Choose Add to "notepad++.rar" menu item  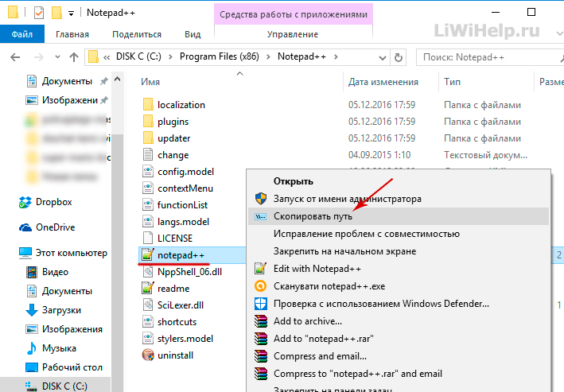399,339
